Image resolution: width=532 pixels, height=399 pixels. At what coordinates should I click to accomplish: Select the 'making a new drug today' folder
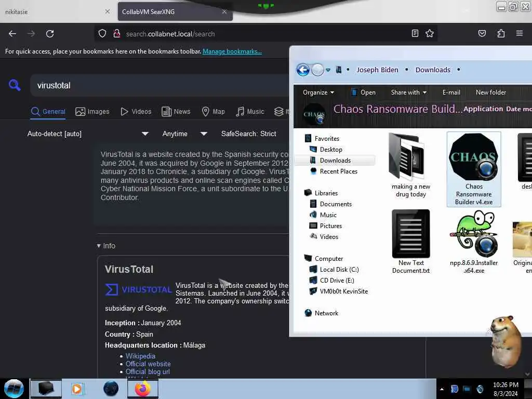[x=410, y=166]
